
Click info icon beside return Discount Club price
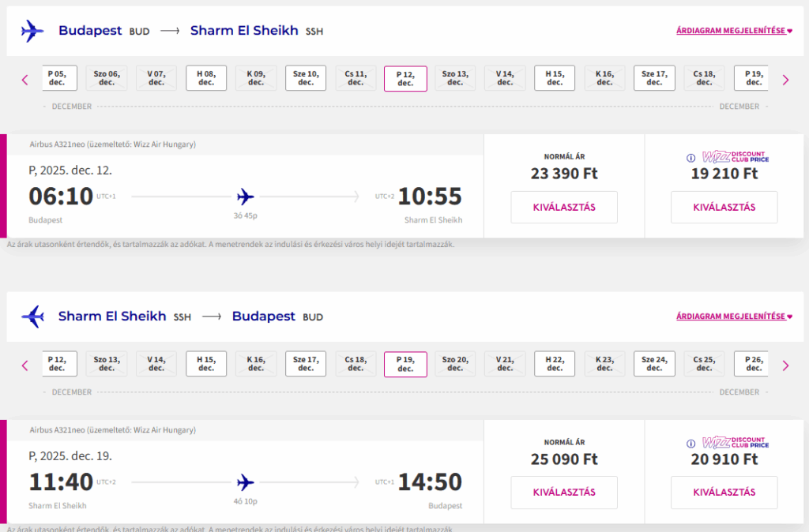[x=690, y=444]
